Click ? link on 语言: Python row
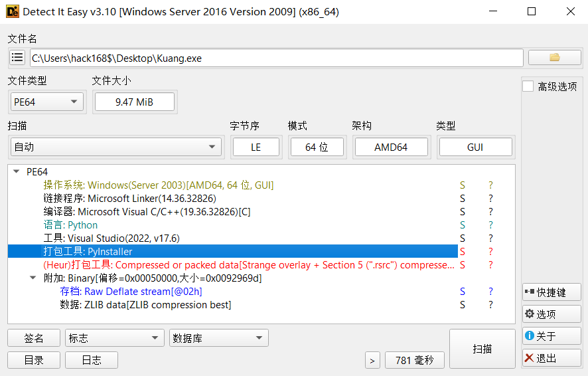588x376 pixels. (x=490, y=225)
